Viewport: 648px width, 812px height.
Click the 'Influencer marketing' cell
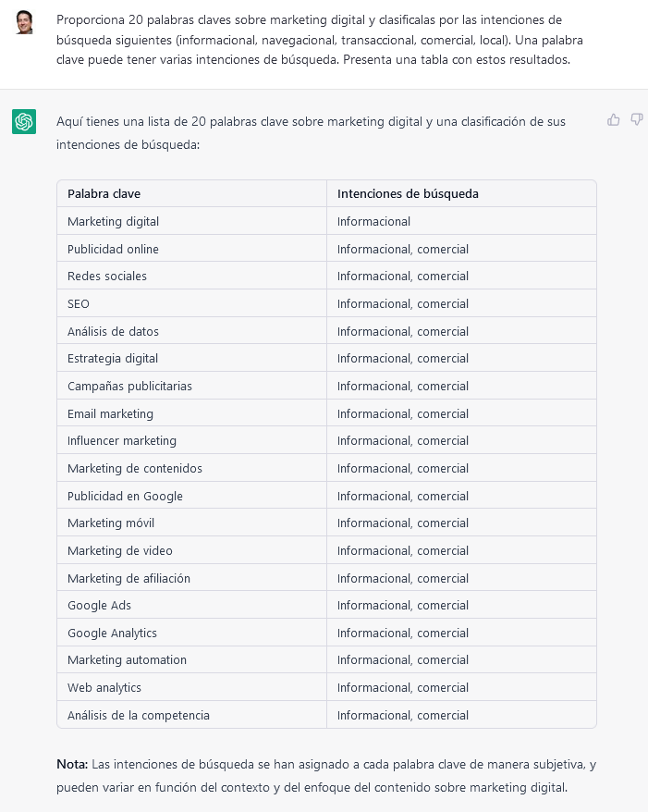pos(191,441)
